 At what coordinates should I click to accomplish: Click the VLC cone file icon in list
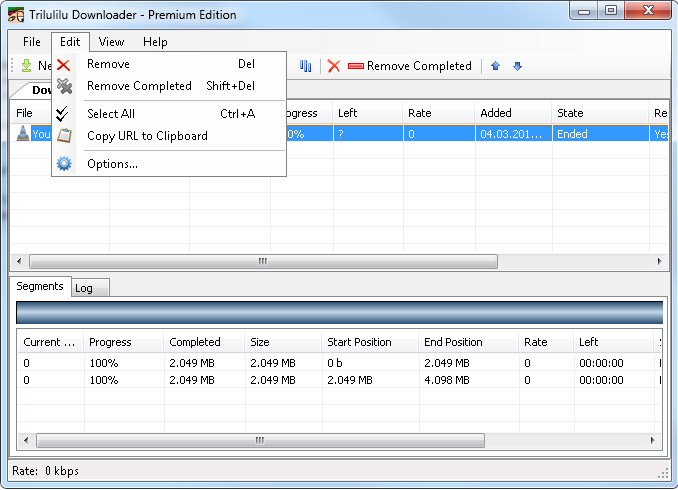pyautogui.click(x=22, y=133)
